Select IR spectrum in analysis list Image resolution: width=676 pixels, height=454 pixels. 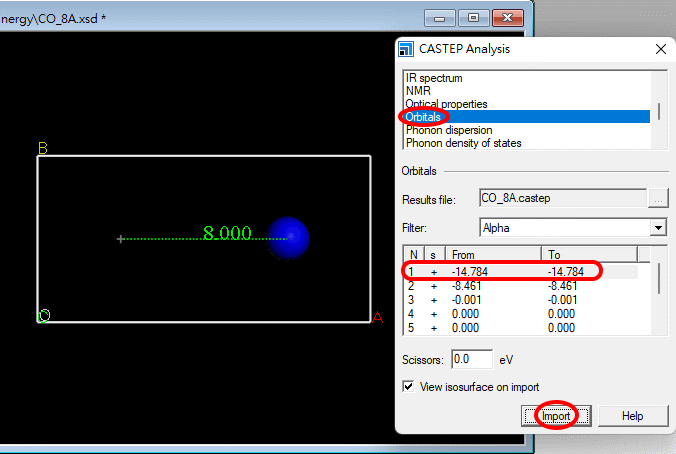434,78
